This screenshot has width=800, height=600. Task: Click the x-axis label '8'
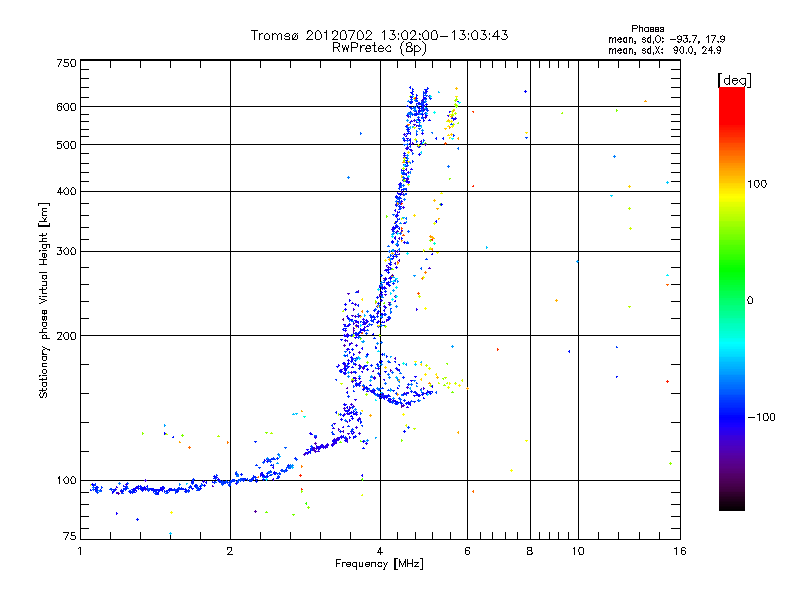click(530, 551)
